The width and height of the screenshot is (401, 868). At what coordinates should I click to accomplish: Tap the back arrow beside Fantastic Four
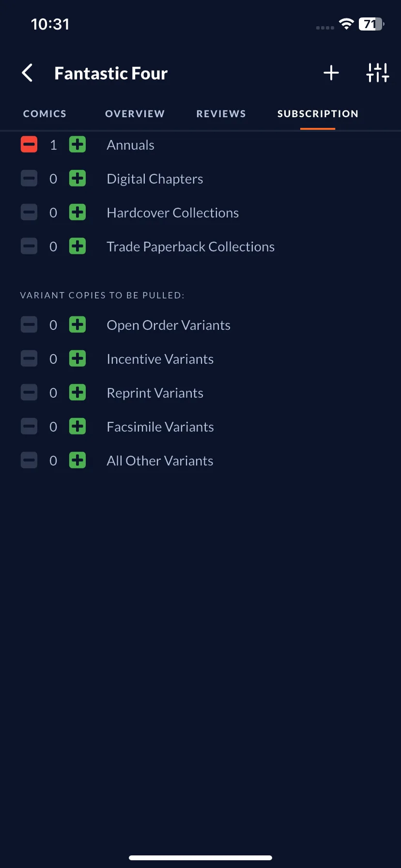[28, 73]
